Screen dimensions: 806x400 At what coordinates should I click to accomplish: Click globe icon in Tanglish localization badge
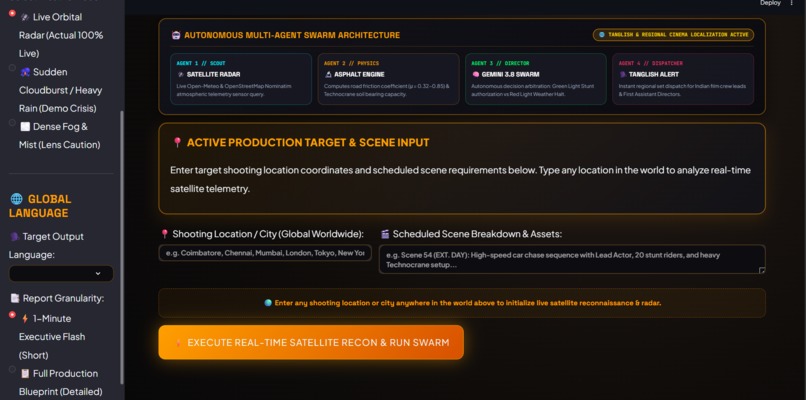602,35
